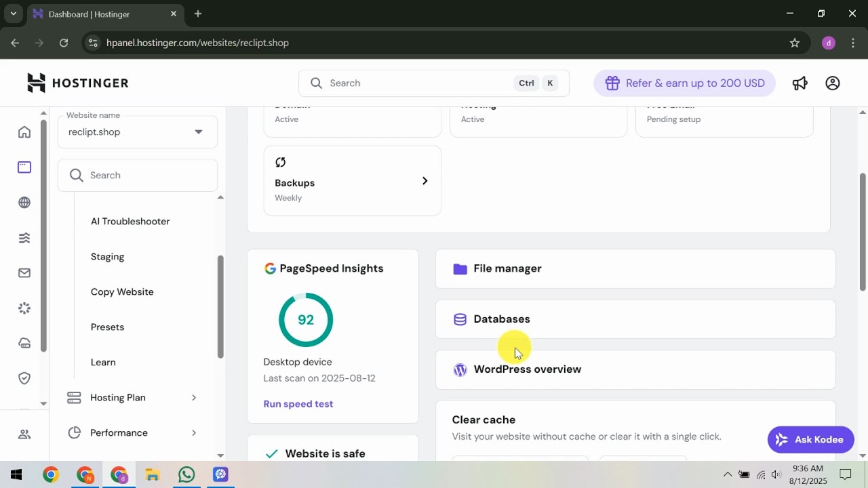Click the Chrome profile avatar
The height and width of the screenshot is (488, 868).
coord(828,43)
